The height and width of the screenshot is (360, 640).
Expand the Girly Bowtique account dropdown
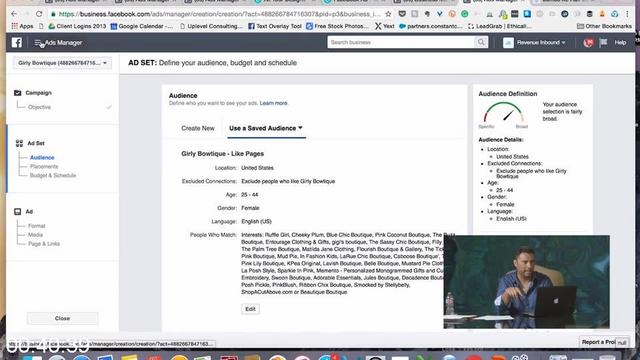click(x=62, y=63)
